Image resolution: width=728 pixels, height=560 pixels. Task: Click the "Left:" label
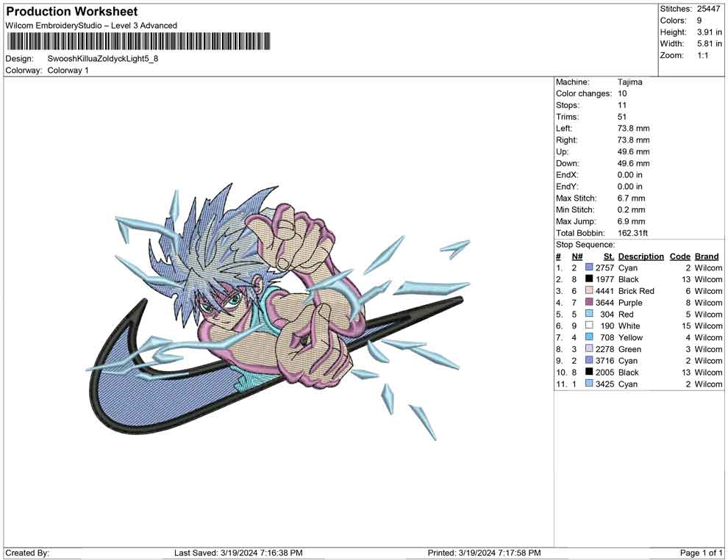pos(564,129)
